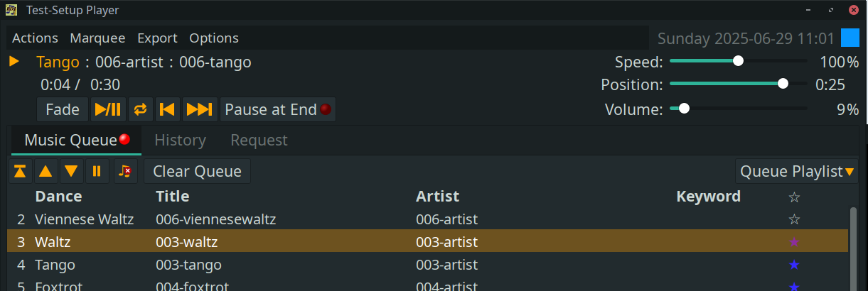868x291 pixels.
Task: Click the Speed slider handle
Action: 738,62
